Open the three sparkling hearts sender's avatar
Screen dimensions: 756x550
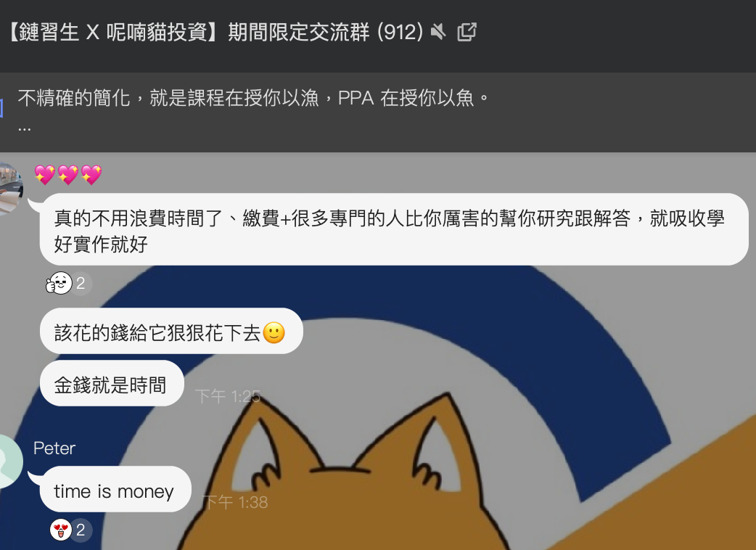point(11,189)
